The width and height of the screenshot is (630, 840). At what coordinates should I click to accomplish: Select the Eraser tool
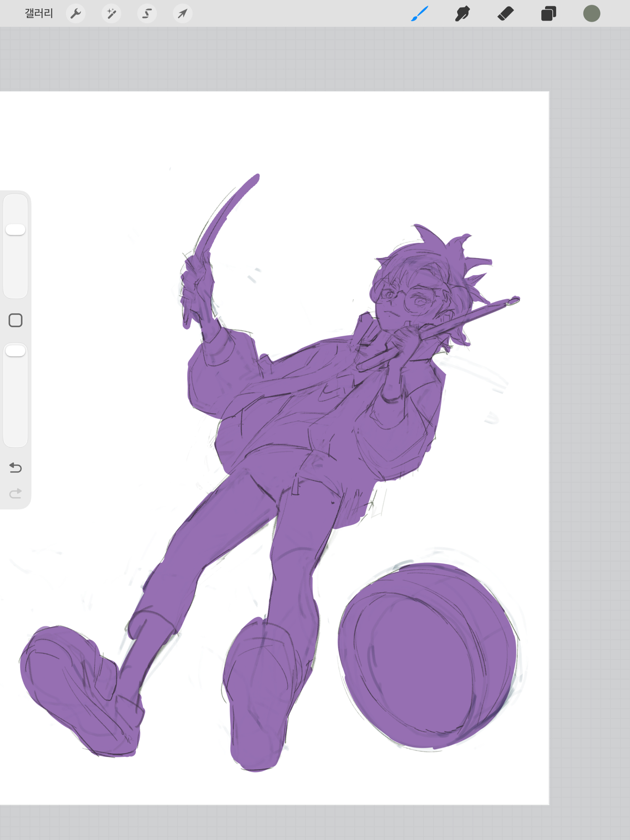coord(505,13)
